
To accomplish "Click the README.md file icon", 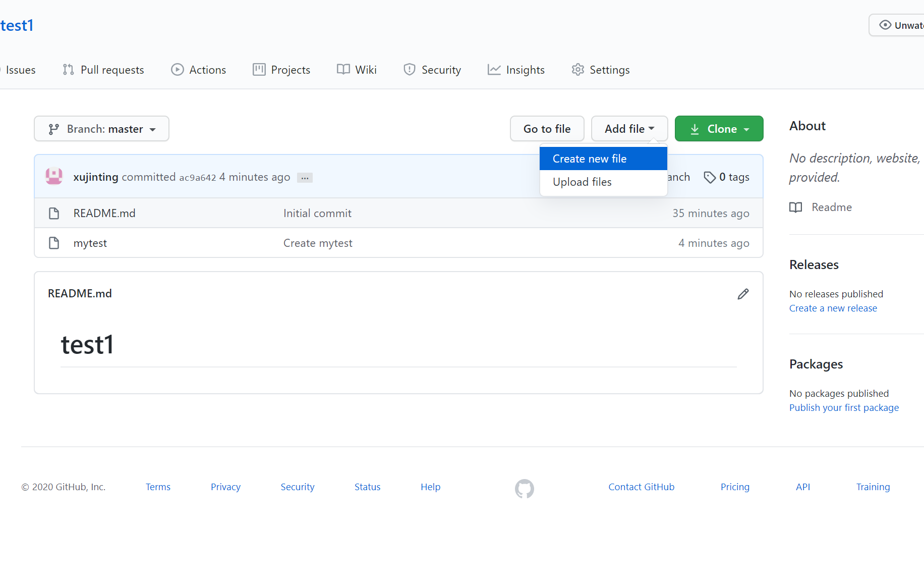I will 54,213.
